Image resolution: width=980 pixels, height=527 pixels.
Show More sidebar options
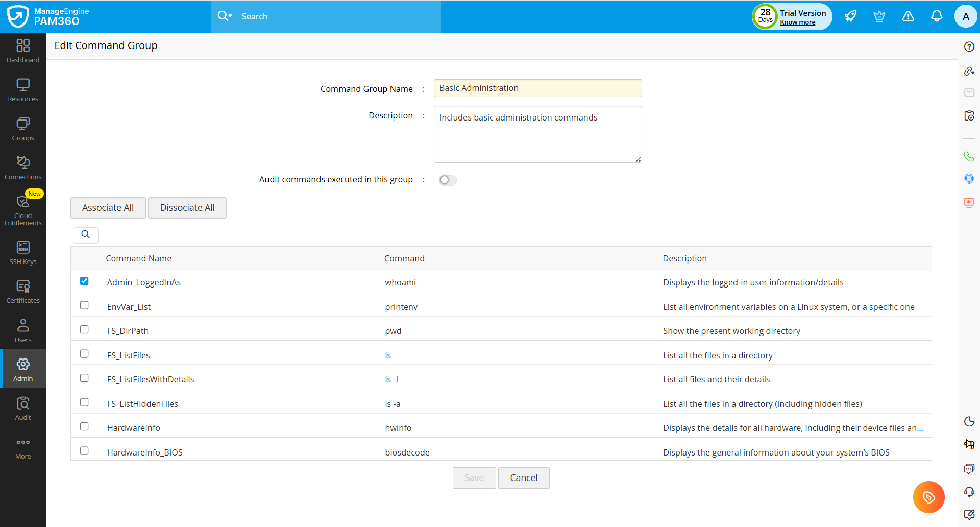click(23, 448)
